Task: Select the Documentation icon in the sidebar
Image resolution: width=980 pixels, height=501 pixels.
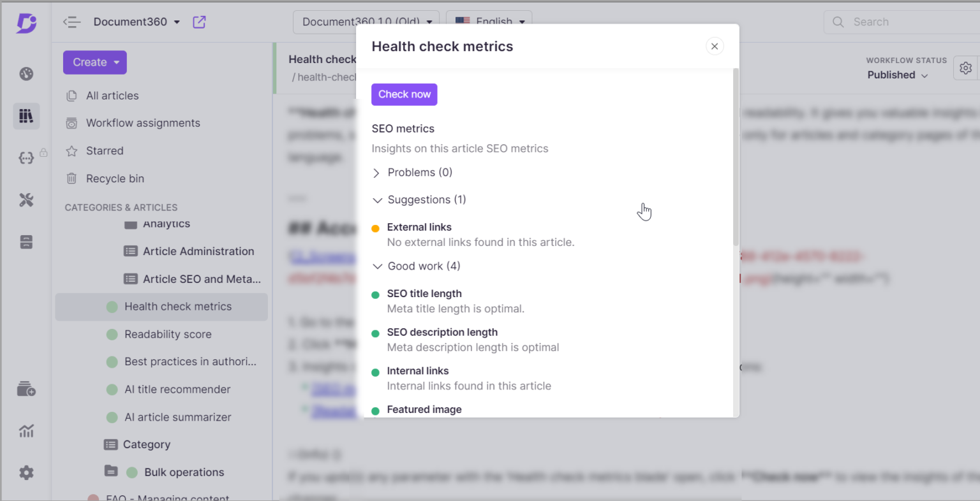Action: pyautogui.click(x=26, y=116)
